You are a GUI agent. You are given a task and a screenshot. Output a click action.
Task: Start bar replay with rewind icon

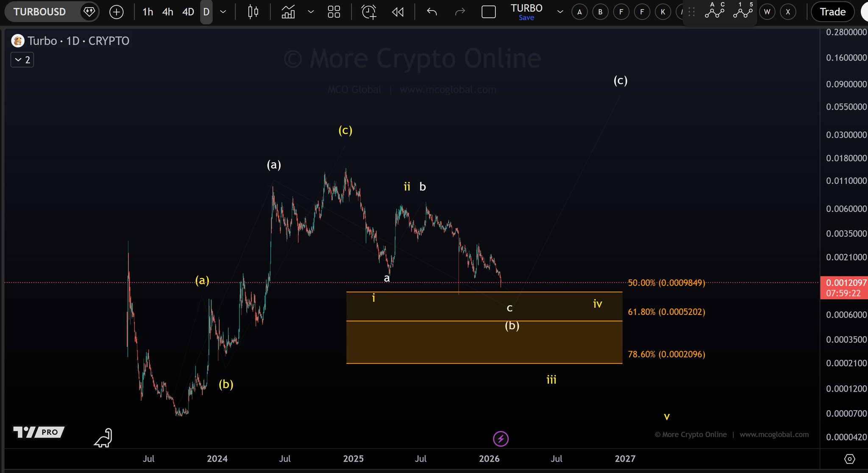398,12
